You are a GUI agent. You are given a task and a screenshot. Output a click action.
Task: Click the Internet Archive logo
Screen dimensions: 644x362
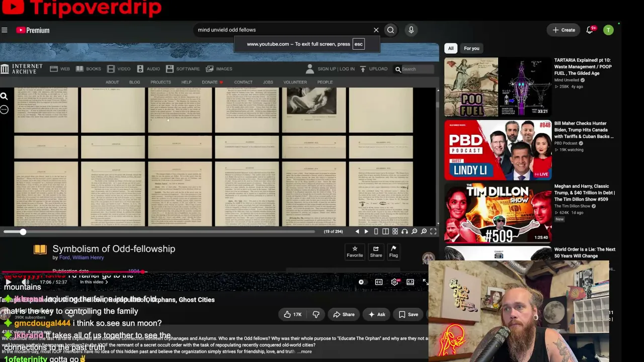tap(22, 69)
